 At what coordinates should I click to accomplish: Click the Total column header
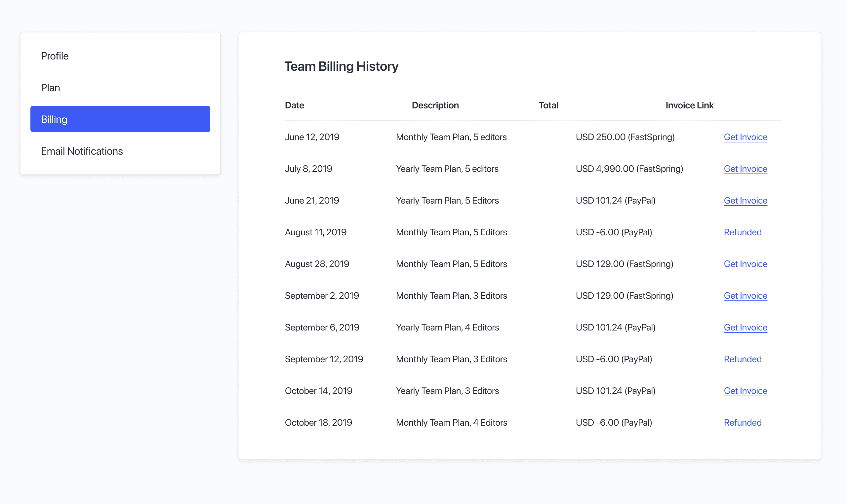point(548,105)
